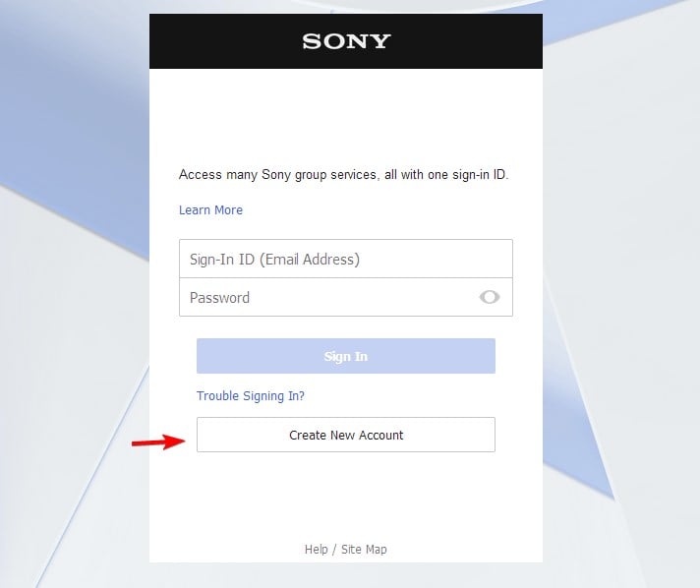This screenshot has height=588, width=700.
Task: Open the Learn More link
Action: coord(210,209)
